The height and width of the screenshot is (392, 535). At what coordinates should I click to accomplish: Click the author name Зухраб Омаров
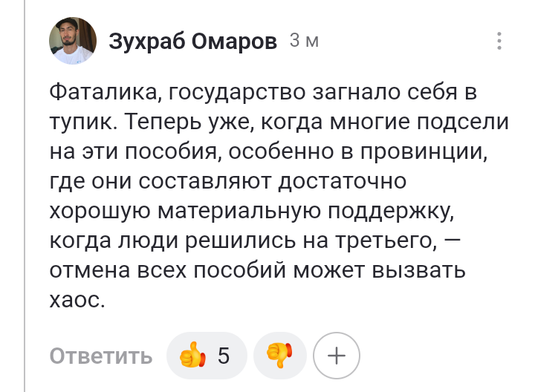(x=192, y=42)
